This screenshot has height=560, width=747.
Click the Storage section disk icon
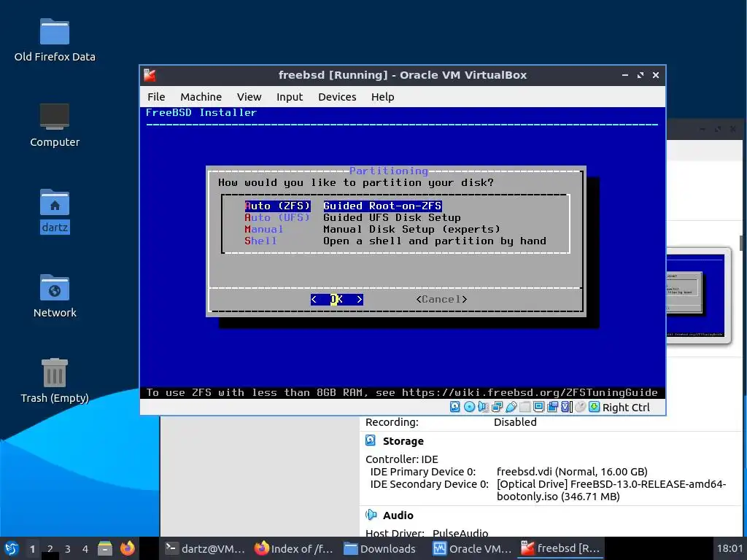click(371, 440)
